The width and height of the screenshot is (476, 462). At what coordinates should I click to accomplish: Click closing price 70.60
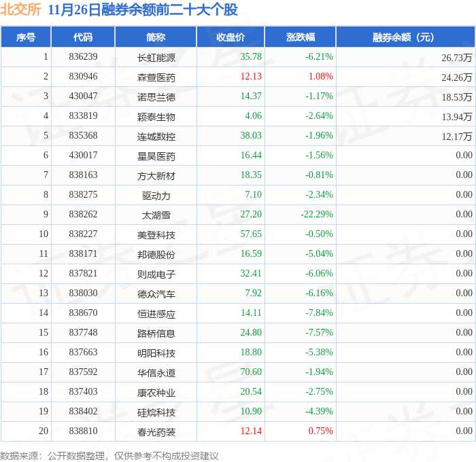[x=251, y=372]
